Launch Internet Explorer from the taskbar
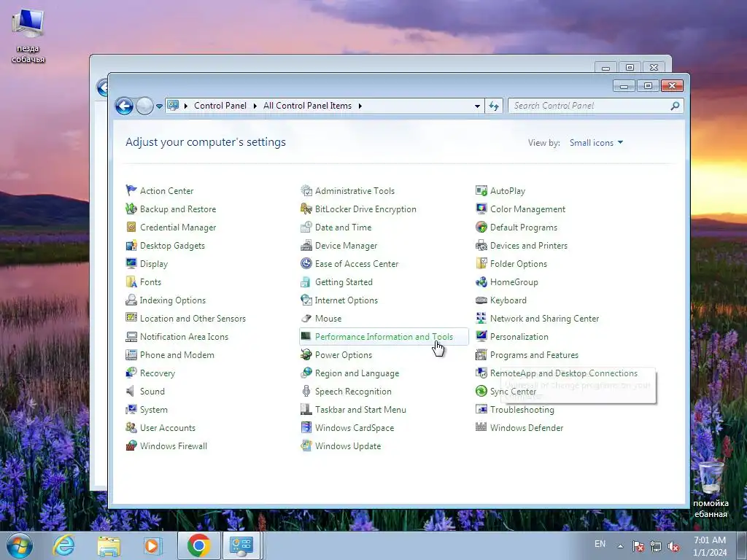747x560 pixels. click(x=64, y=545)
